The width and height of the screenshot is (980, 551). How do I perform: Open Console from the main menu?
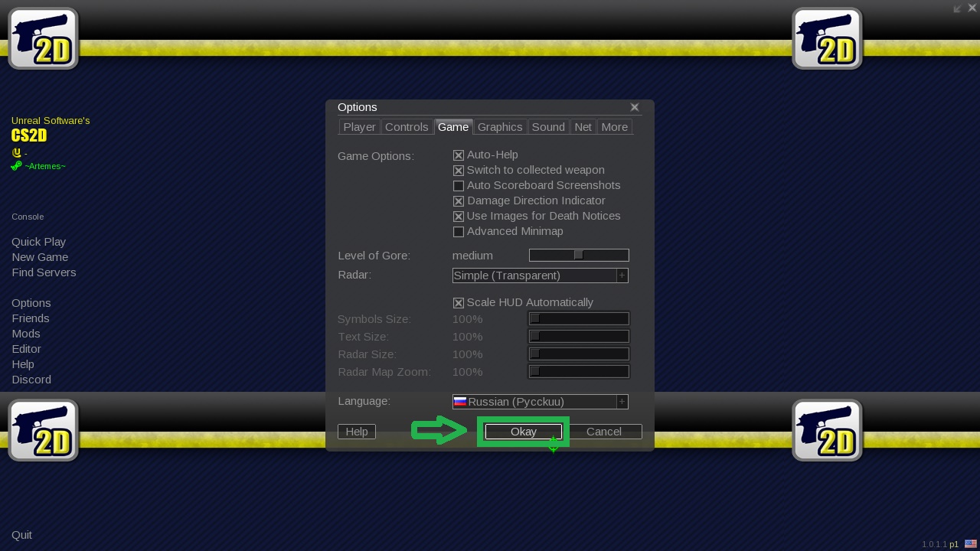click(28, 217)
